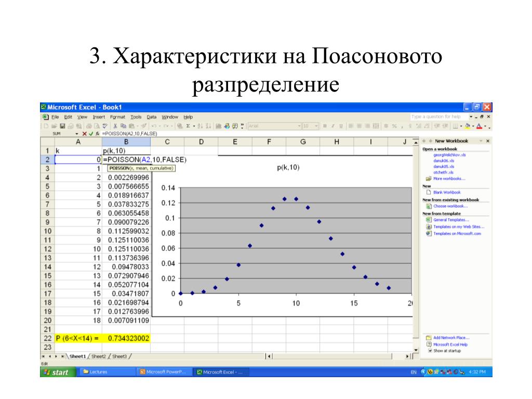Close the New Workbook task pane
Image resolution: width=532 pixels, height=399 pixels.
coord(488,141)
